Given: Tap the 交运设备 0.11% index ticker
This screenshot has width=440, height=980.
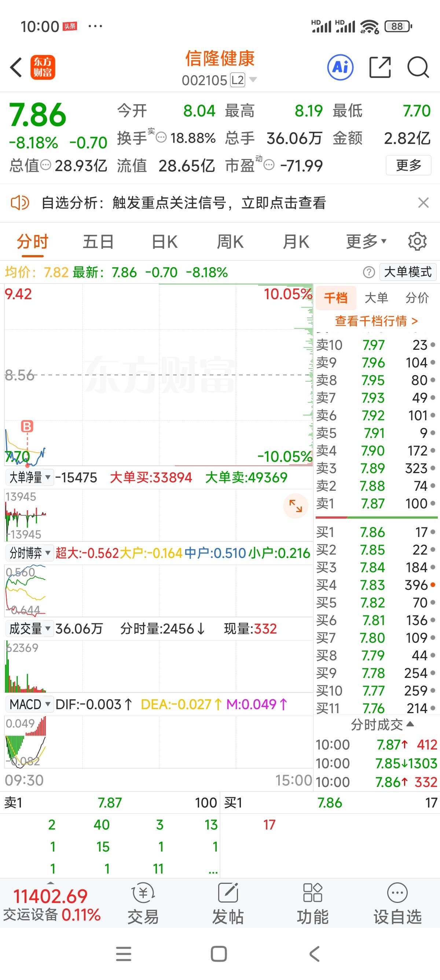Looking at the screenshot, I should [52, 915].
